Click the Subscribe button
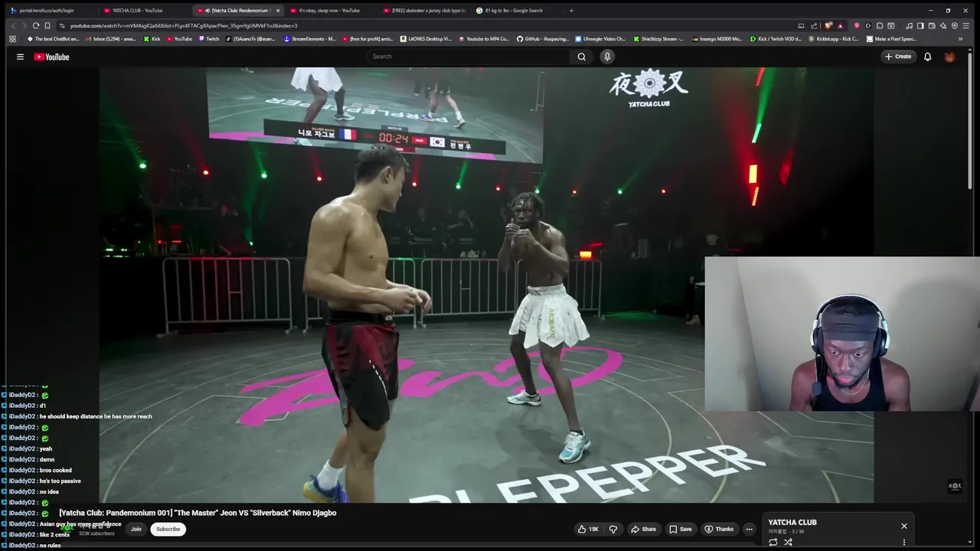 click(x=168, y=529)
